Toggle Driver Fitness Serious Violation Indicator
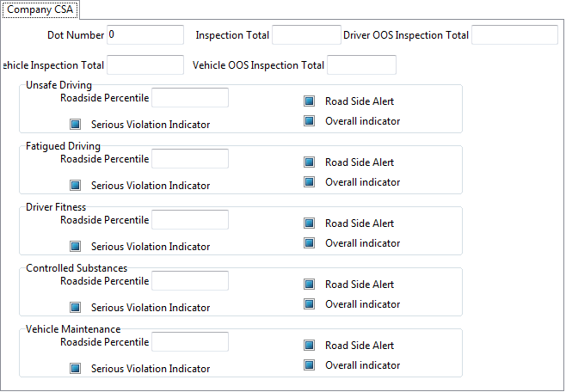This screenshot has height=392, width=566. (76, 247)
